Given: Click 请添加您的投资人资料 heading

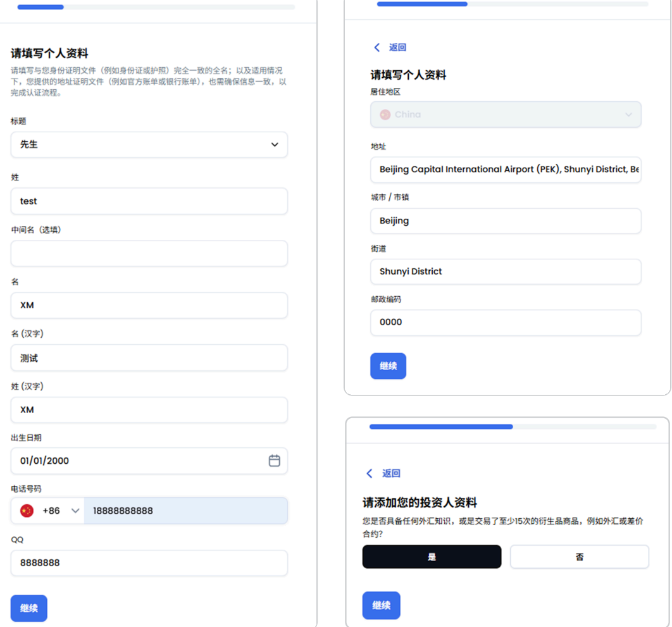Looking at the screenshot, I should (x=420, y=502).
